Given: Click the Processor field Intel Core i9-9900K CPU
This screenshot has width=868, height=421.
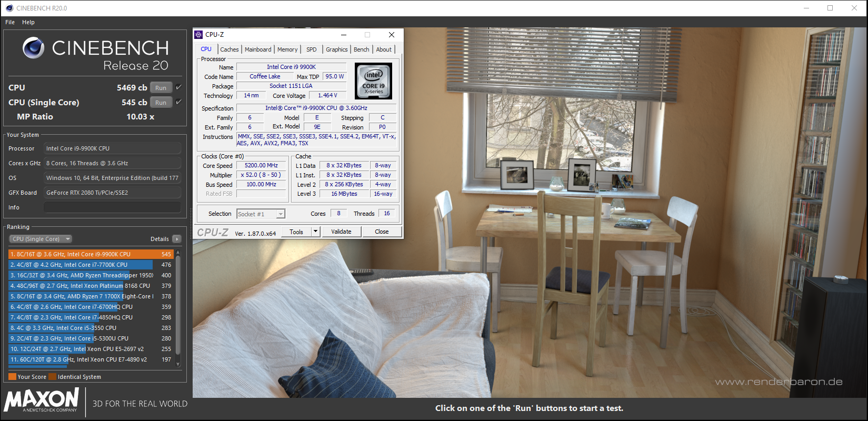Looking at the screenshot, I should coord(112,148).
